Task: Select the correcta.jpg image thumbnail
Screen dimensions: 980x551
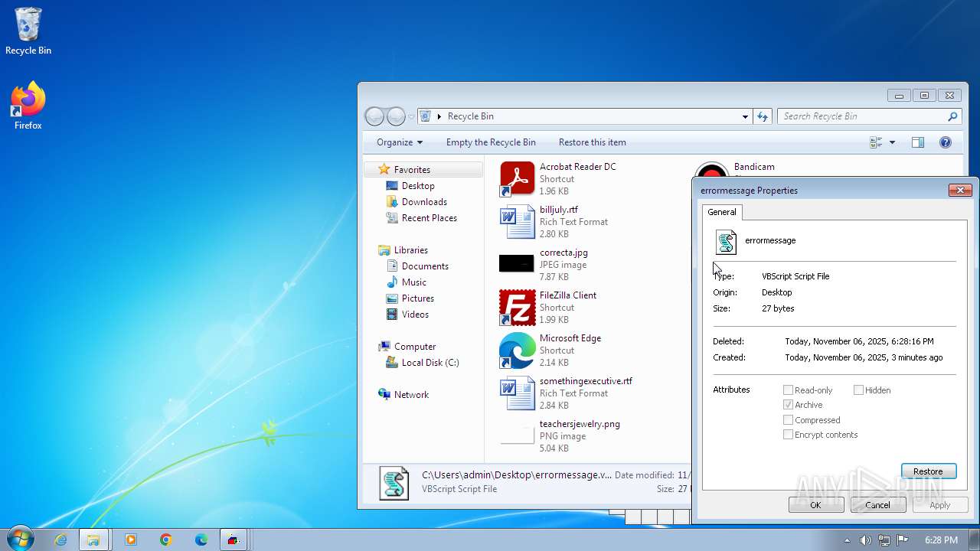Action: [517, 264]
